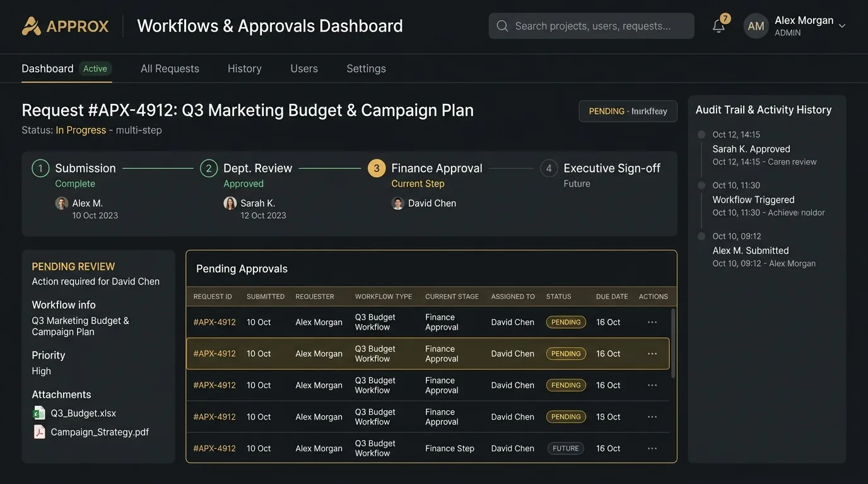Click Alex M. avatar under Submission
The height and width of the screenshot is (484, 868).
[62, 203]
